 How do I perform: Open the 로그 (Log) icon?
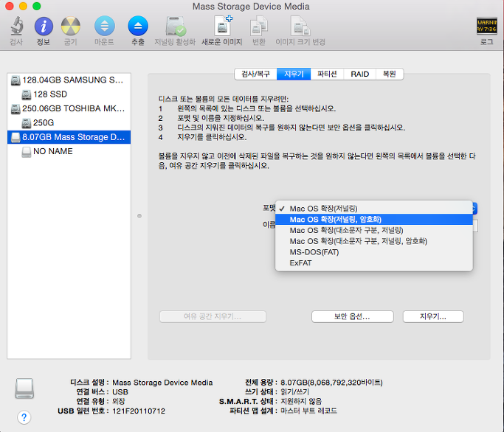click(486, 26)
